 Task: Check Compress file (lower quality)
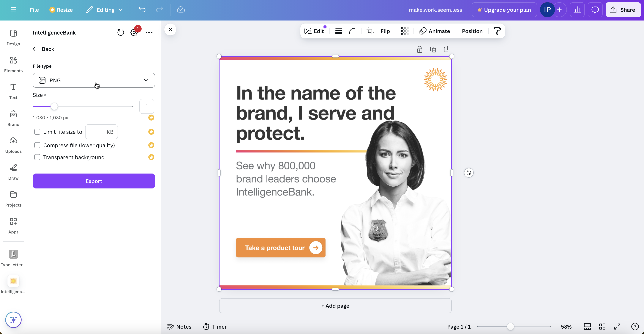click(37, 145)
